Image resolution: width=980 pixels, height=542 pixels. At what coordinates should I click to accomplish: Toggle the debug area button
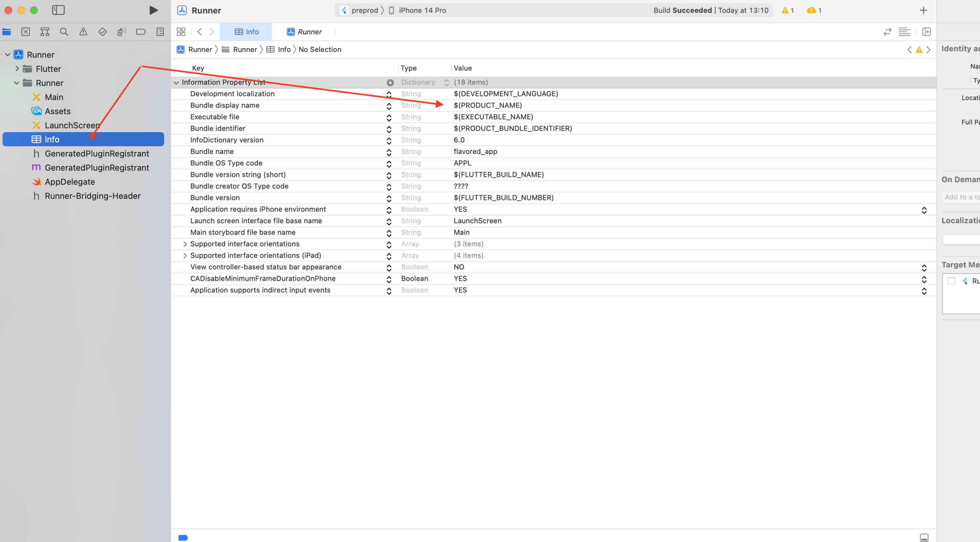tap(924, 538)
